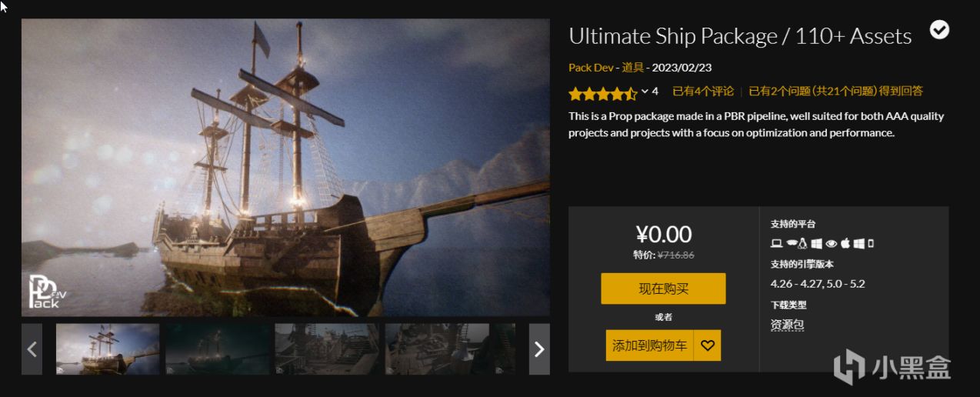Viewport: 980px width, 397px height.
Task: Click the 添加到购物车 add to cart button
Action: pos(649,345)
